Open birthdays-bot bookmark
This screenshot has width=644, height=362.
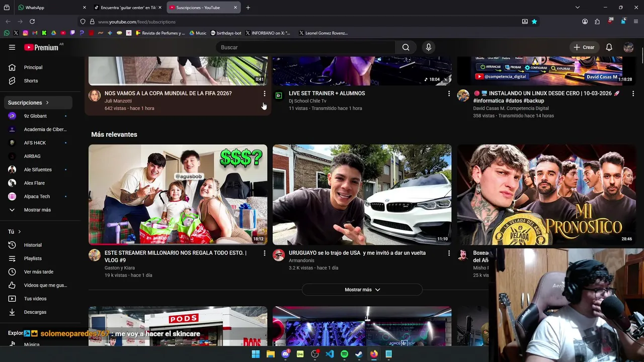pos(226,33)
